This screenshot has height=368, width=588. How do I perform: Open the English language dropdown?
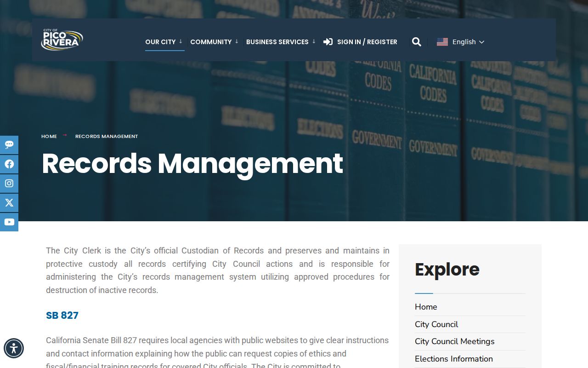click(x=468, y=42)
